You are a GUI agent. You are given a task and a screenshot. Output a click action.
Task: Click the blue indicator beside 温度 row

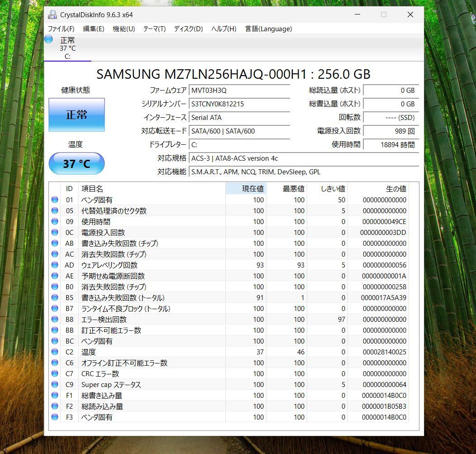pos(55,352)
